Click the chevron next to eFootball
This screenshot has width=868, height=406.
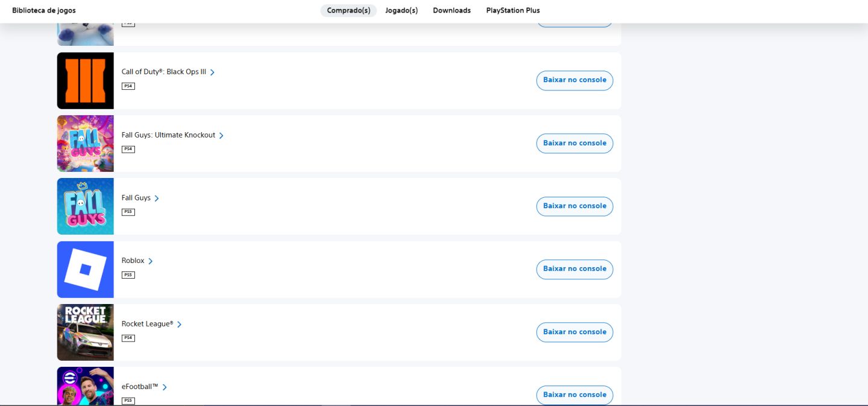tap(165, 387)
